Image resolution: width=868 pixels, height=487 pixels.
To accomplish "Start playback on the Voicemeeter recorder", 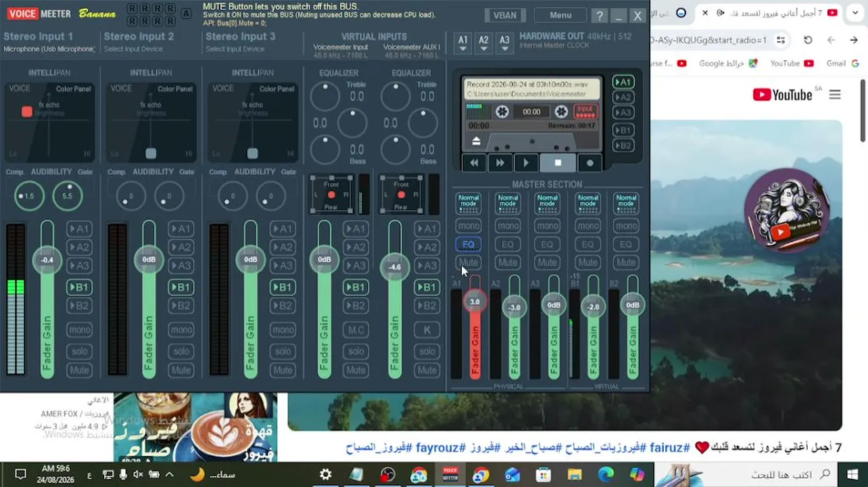I will coord(526,163).
